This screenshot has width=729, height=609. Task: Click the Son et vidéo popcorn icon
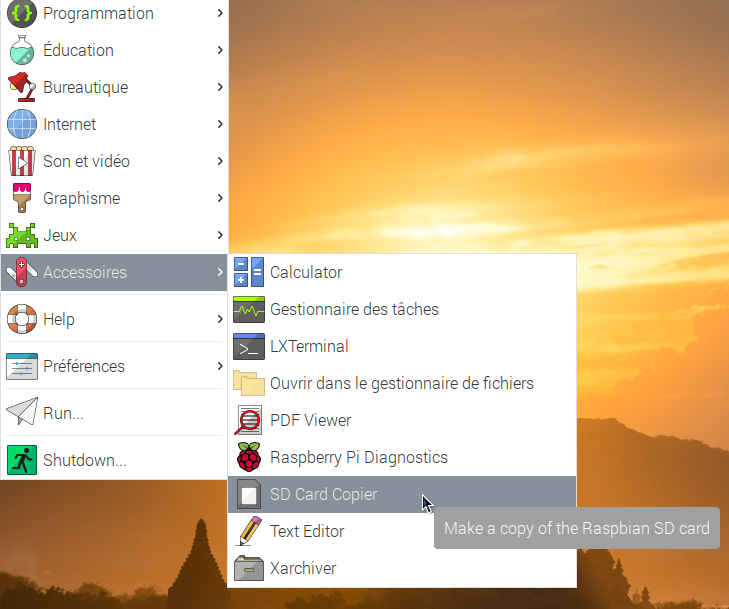click(x=21, y=161)
